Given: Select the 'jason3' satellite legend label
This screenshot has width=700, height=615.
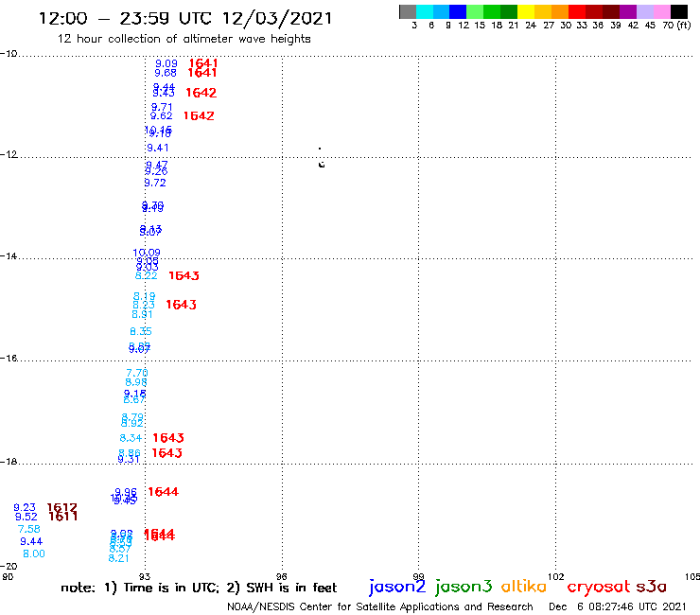Looking at the screenshot, I should tap(464, 588).
